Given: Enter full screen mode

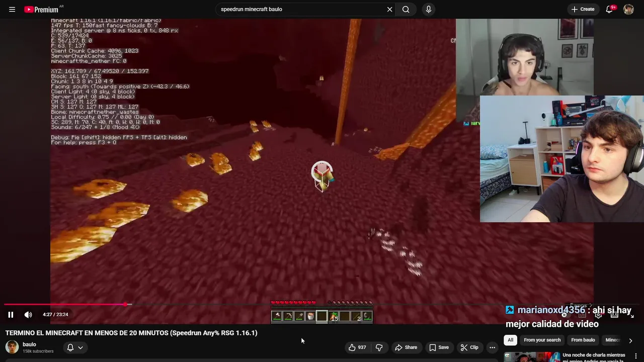Looking at the screenshot, I should [631, 316].
